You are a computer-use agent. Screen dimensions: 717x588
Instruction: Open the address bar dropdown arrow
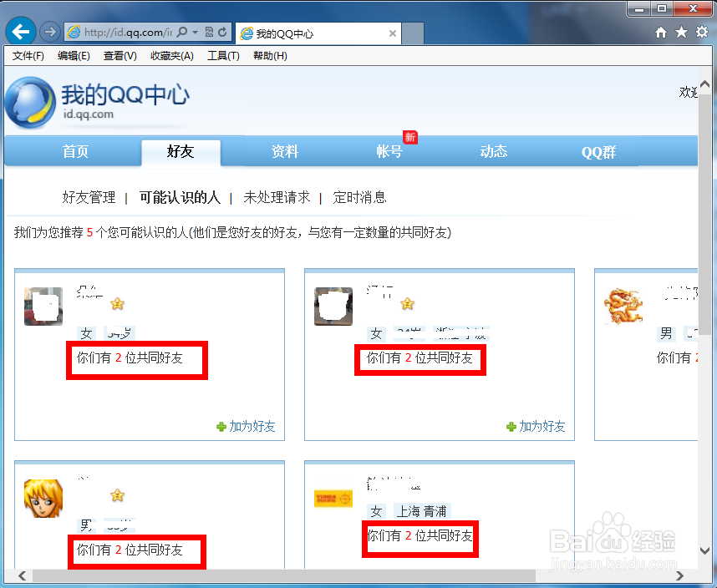pos(196,32)
